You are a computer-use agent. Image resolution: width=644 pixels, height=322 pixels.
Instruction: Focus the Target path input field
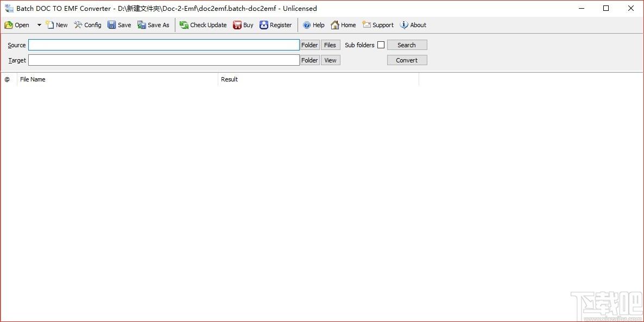pyautogui.click(x=164, y=60)
